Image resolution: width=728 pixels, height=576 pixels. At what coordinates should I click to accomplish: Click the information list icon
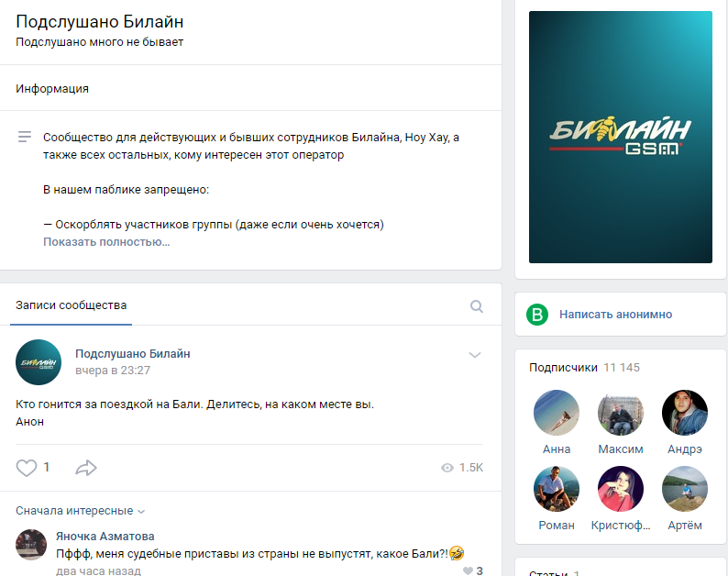(25, 137)
